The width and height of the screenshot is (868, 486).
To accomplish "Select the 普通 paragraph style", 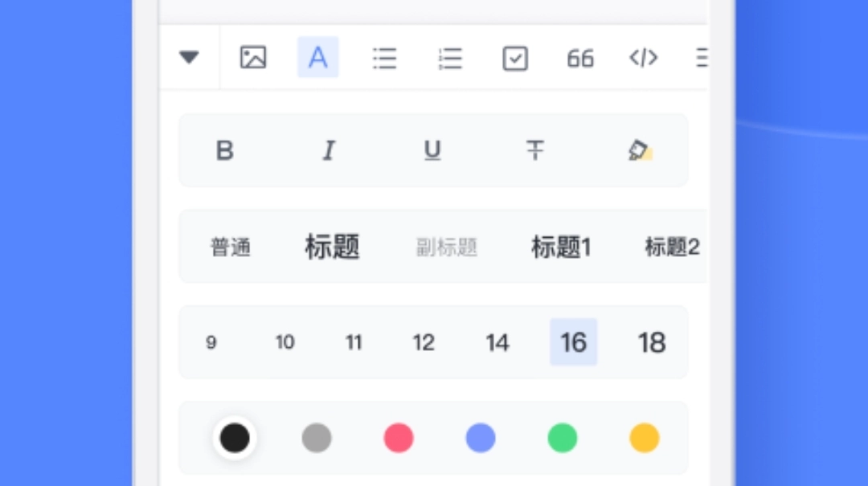I will coord(231,247).
